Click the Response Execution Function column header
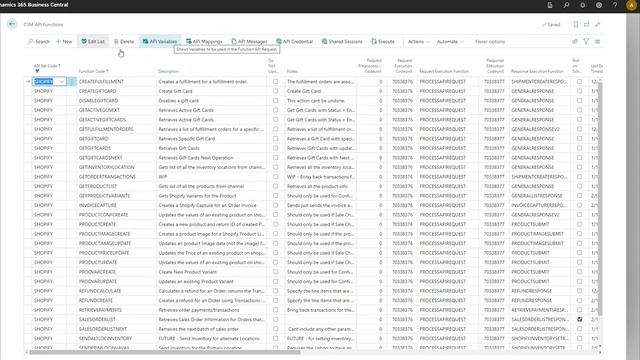This screenshot has width=640, height=360. tap(537, 71)
